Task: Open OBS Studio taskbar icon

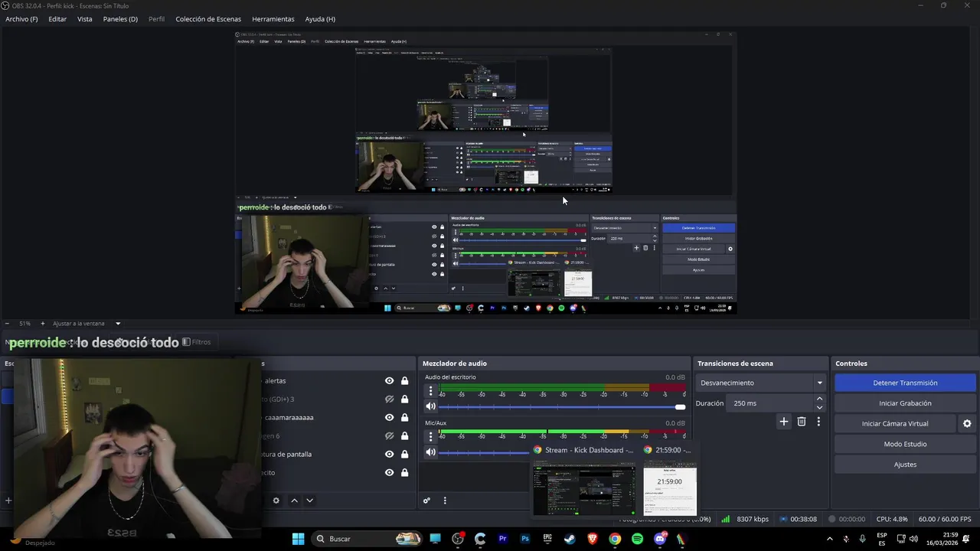Action: 458,539
